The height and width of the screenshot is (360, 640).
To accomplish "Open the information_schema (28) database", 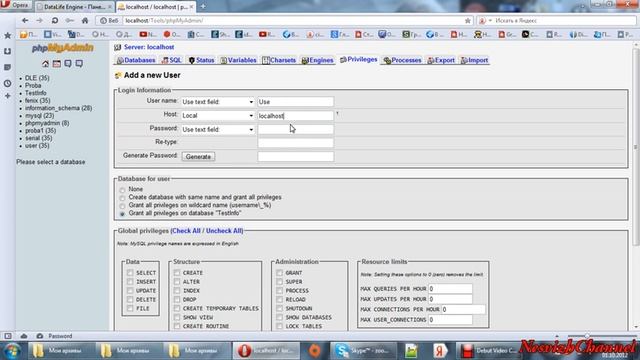I will [x=58, y=108].
